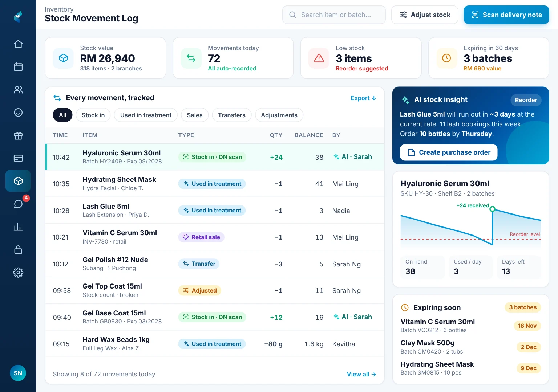Viewport: 558px width, 392px height.
Task: Select the inventory box icon in the sidebar
Action: [18, 181]
